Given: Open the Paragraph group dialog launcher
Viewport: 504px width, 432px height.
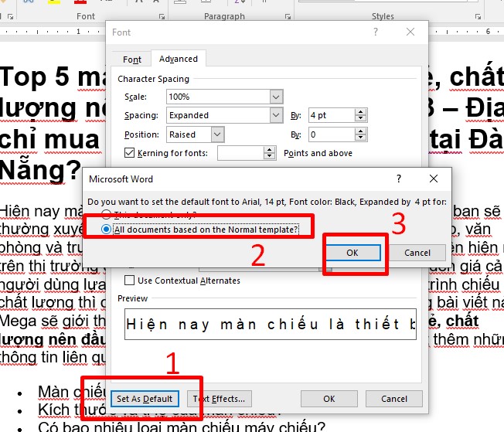Looking at the screenshot, I should pos(288,16).
